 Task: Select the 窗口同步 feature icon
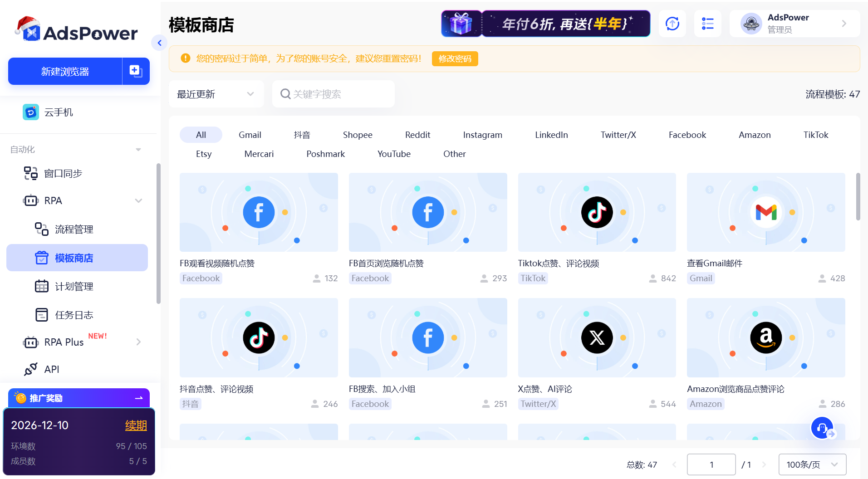[30, 173]
